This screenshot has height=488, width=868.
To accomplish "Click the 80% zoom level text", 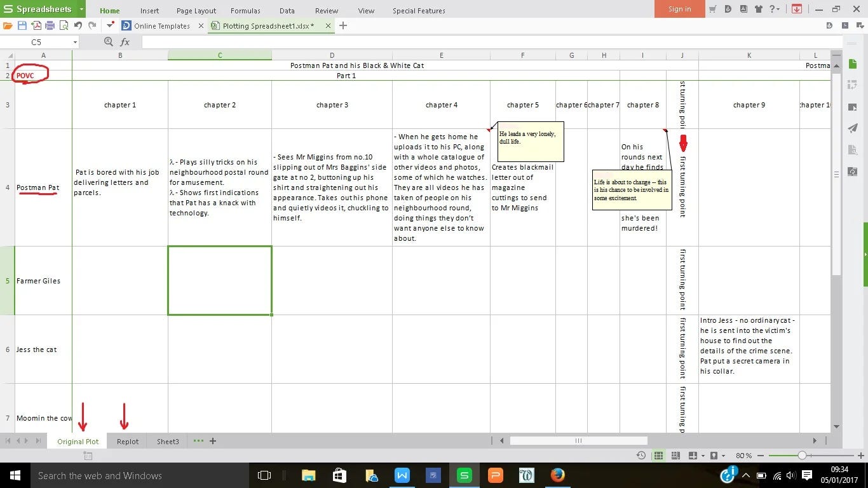I will pyautogui.click(x=743, y=456).
